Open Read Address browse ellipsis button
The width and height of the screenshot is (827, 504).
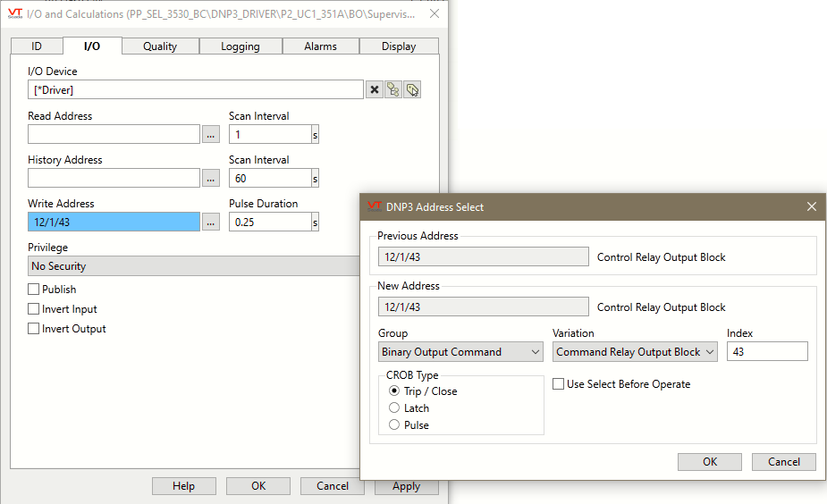(211, 134)
